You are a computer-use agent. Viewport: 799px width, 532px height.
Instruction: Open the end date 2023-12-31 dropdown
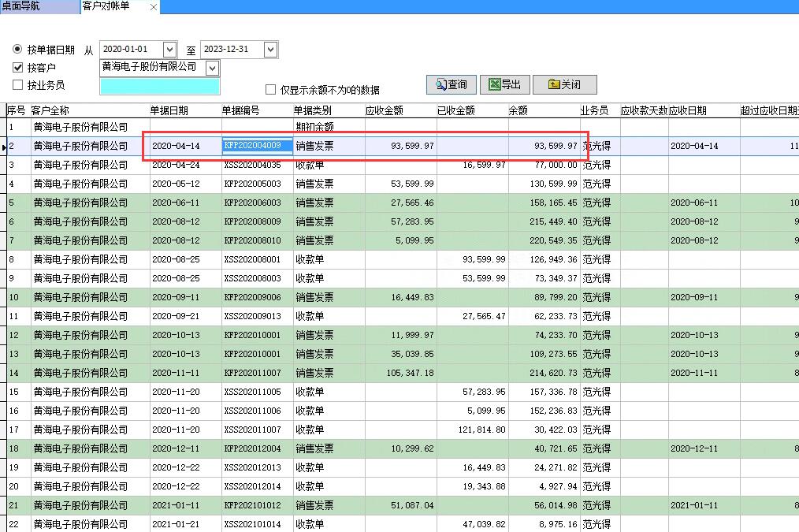[270, 49]
